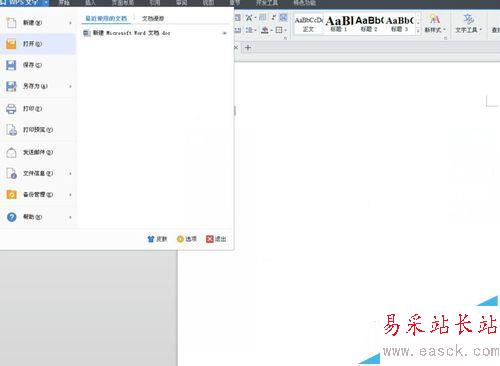Click the Send Mail (发送邮件) envelope icon

pyautogui.click(x=12, y=152)
